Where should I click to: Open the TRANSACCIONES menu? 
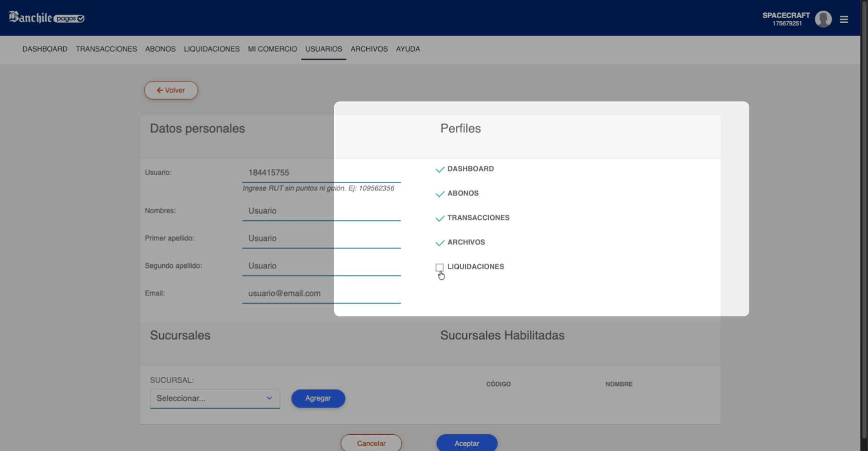click(106, 49)
